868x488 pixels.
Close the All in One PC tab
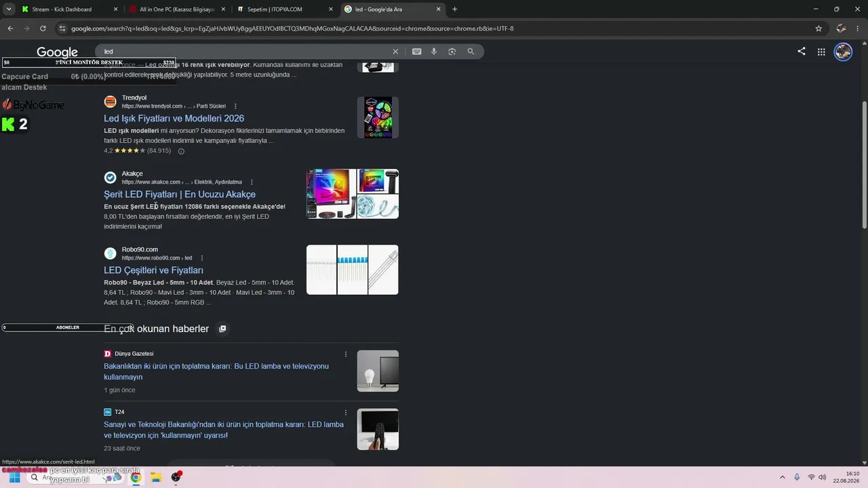point(223,9)
